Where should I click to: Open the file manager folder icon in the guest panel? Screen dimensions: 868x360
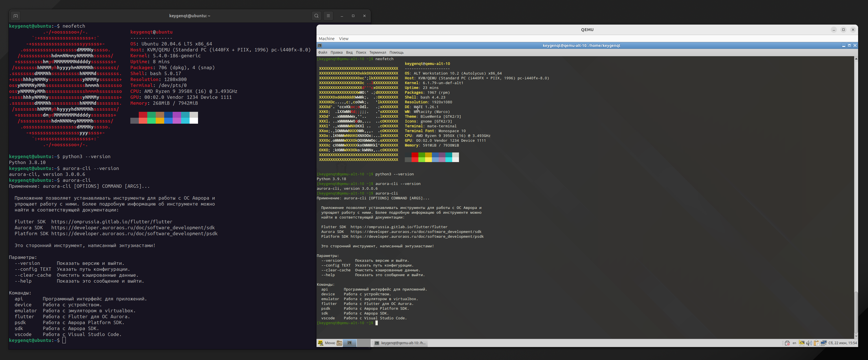340,343
